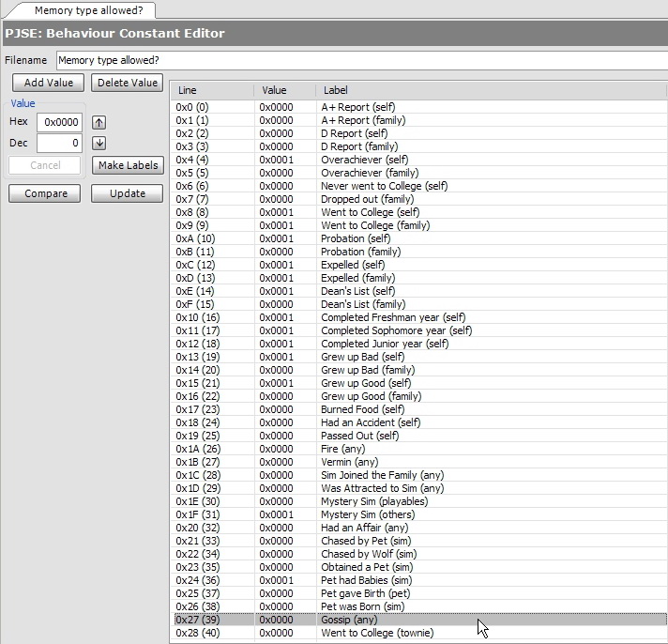The image size is (668, 644).
Task: Click the up arrow value stepper
Action: click(99, 122)
